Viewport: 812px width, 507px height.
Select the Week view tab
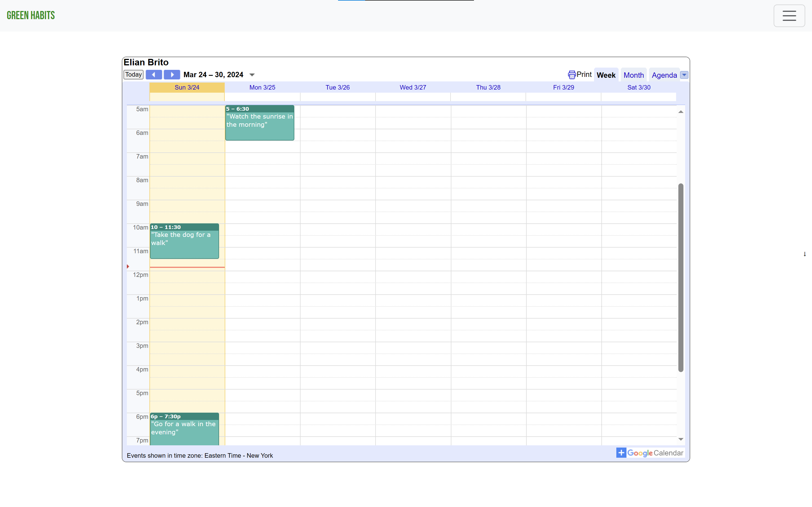pyautogui.click(x=606, y=75)
